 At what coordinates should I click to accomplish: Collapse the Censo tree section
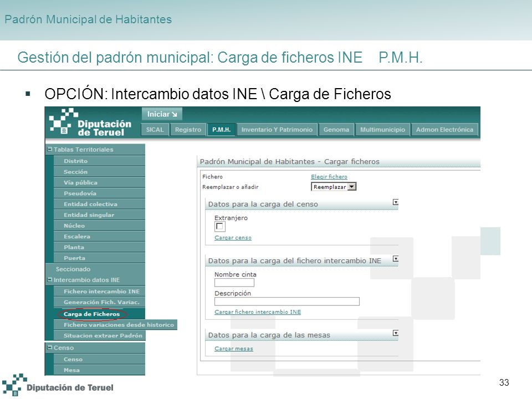point(50,348)
